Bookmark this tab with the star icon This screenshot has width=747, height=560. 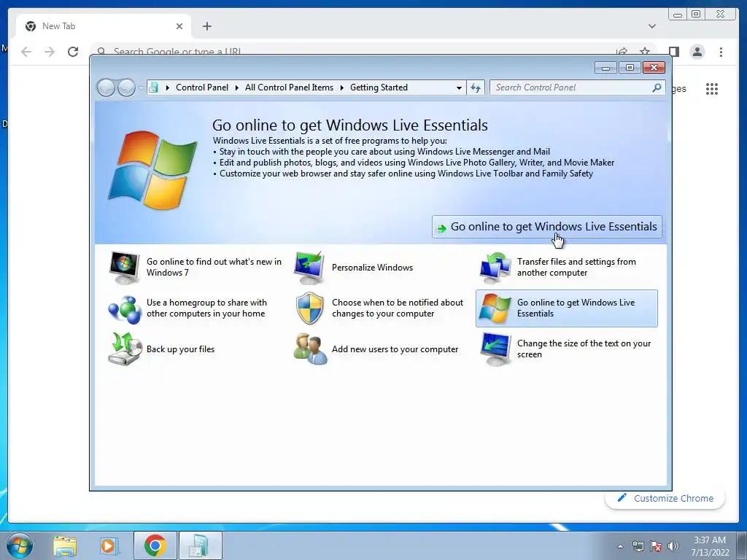click(x=645, y=51)
